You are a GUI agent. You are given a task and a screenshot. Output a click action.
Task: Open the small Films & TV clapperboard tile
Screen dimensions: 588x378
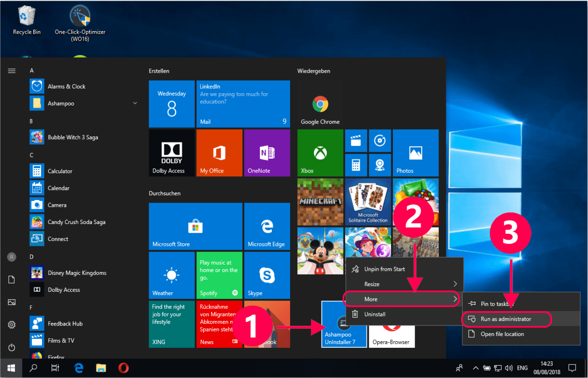pos(356,140)
